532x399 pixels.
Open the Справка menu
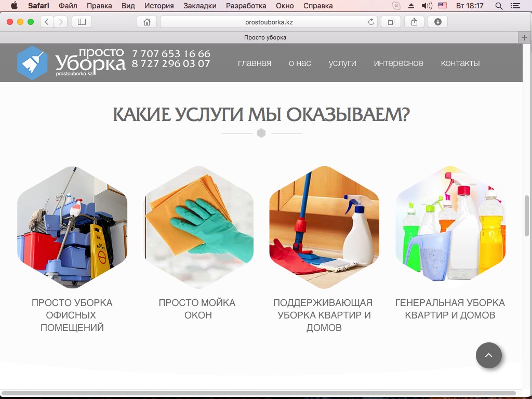pos(318,6)
